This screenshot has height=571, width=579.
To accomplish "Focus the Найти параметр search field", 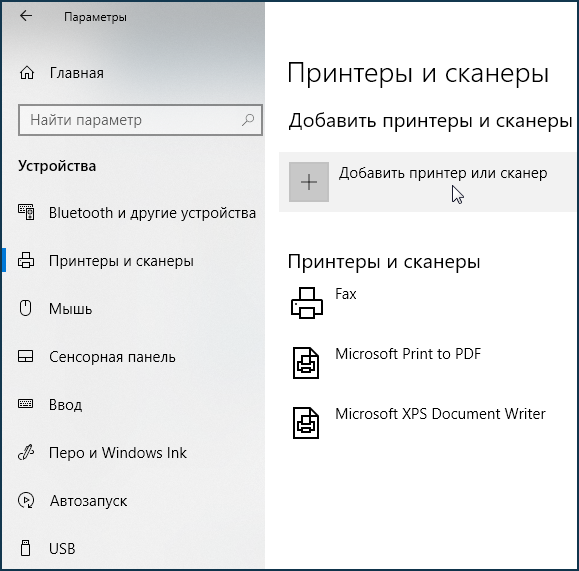I will pyautogui.click(x=140, y=120).
